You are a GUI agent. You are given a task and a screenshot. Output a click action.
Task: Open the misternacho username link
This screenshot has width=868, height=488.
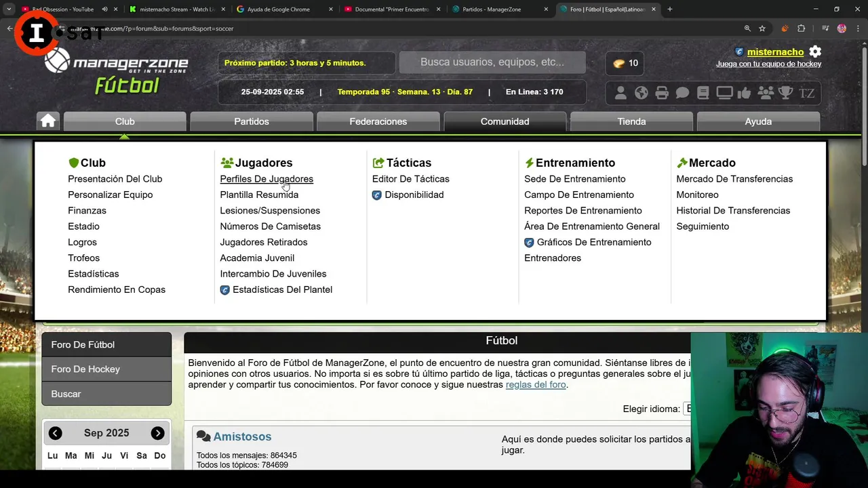click(x=775, y=52)
